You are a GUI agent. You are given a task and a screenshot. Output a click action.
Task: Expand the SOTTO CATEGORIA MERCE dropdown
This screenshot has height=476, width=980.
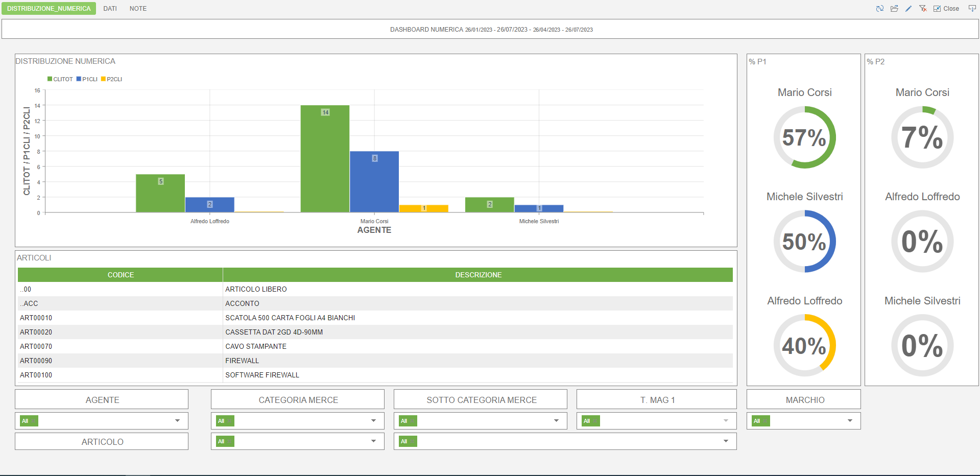point(556,421)
